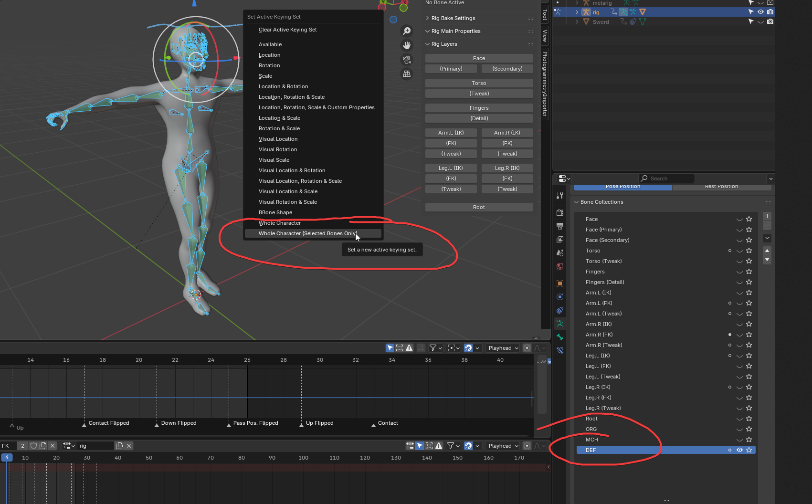812x504 pixels.
Task: Open the upper Playhead dropdown
Action: click(x=503, y=348)
